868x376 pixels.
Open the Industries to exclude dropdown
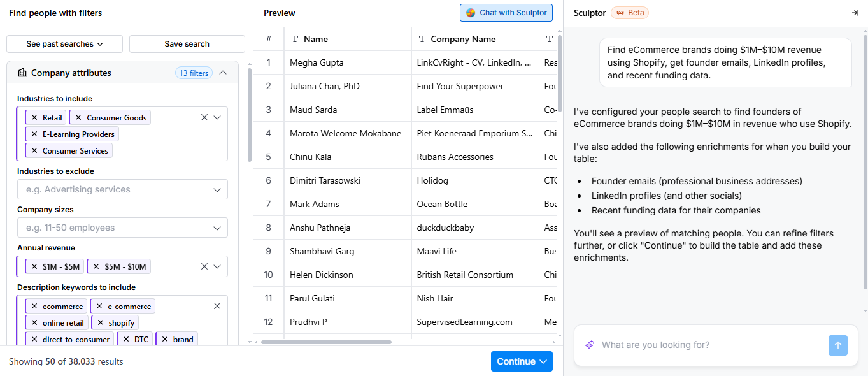[x=122, y=190]
